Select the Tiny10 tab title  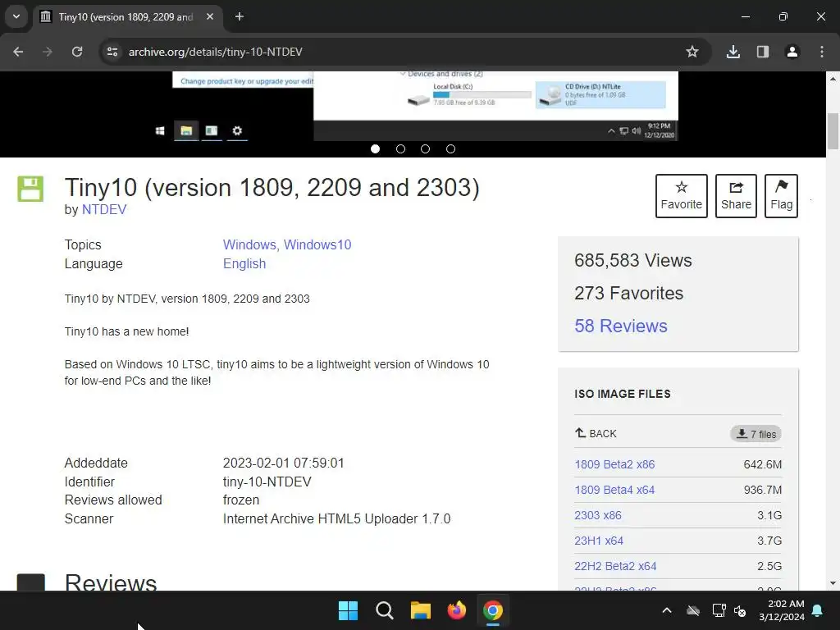pos(126,17)
